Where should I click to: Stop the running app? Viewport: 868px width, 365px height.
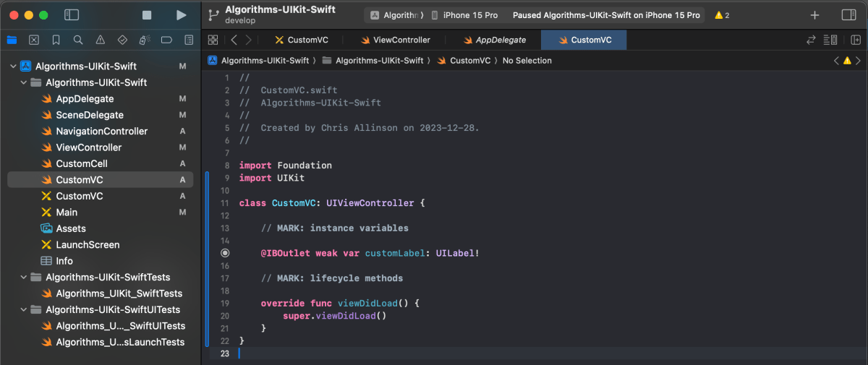pos(147,15)
